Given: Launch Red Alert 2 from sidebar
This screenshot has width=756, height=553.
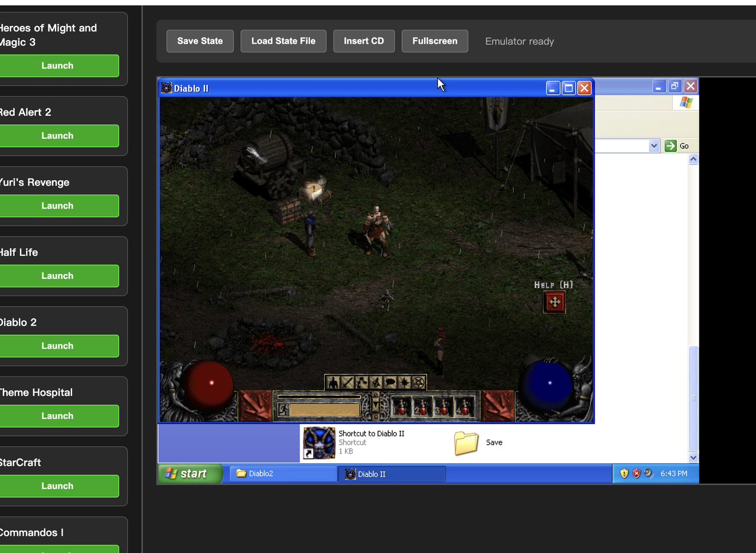Looking at the screenshot, I should tap(57, 136).
